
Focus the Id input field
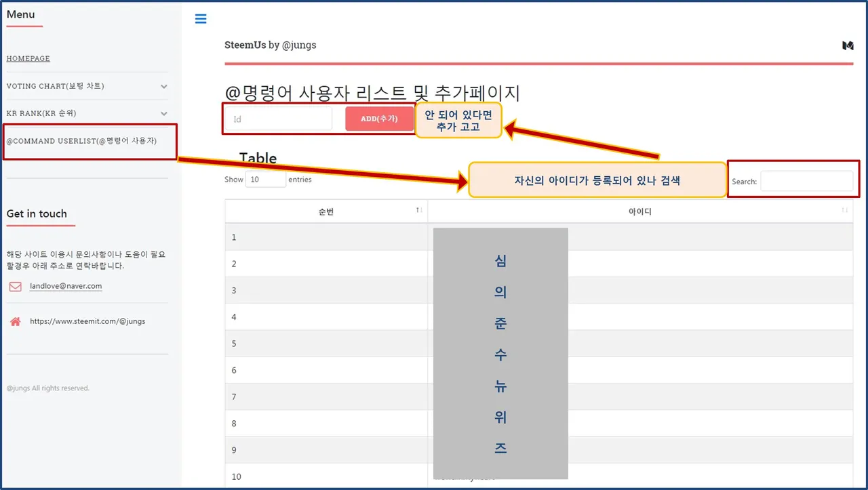[279, 119]
